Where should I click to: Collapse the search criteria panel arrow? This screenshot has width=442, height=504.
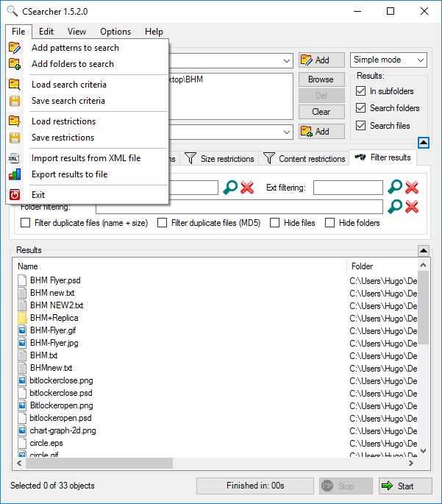point(424,143)
